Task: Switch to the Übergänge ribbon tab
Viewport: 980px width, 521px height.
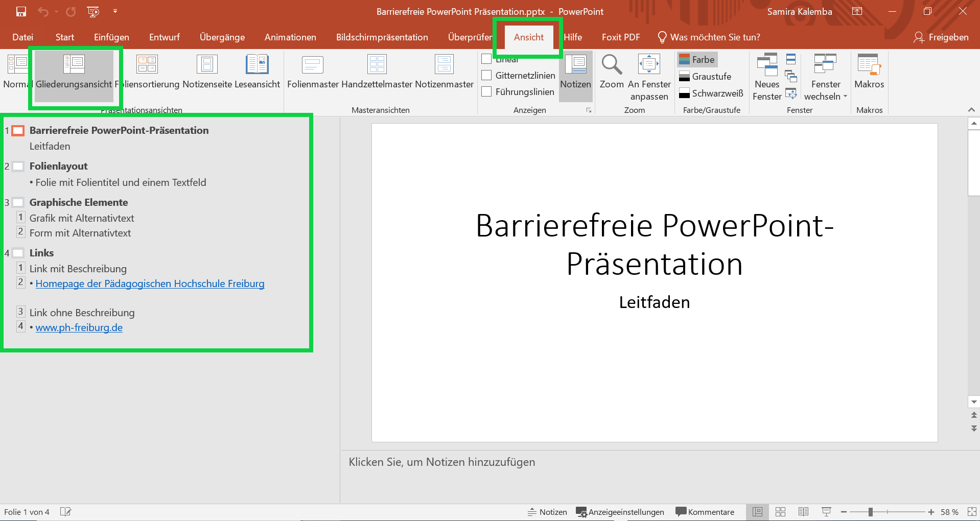Action: pos(222,37)
